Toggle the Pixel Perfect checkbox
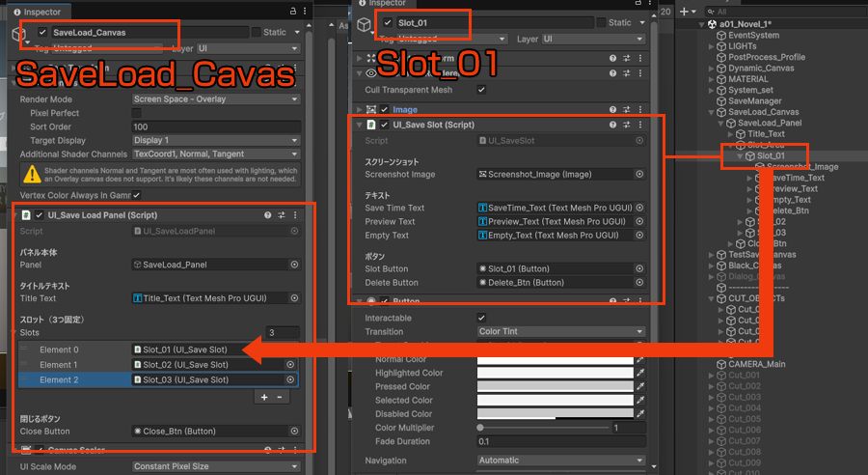The height and width of the screenshot is (475, 868). (x=136, y=113)
